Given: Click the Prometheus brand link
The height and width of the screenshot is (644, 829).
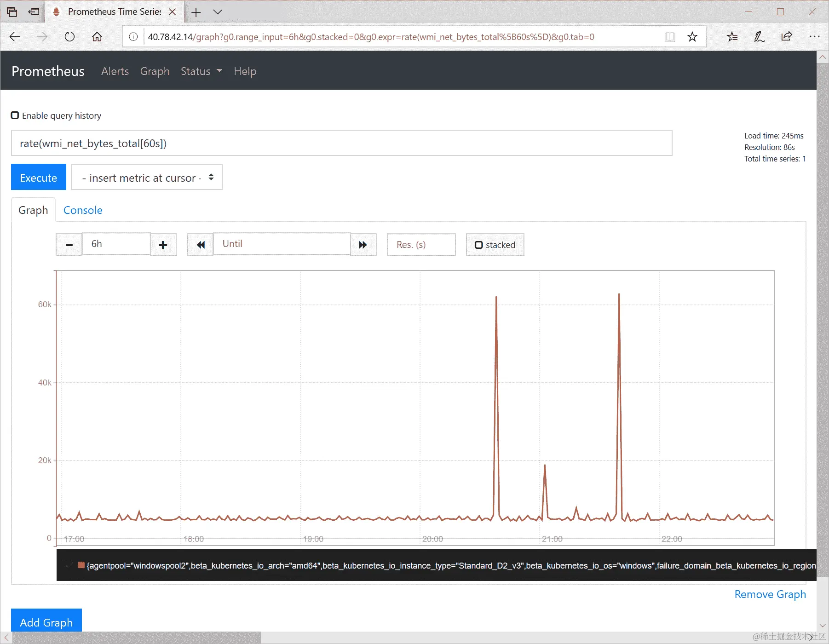Looking at the screenshot, I should 48,71.
